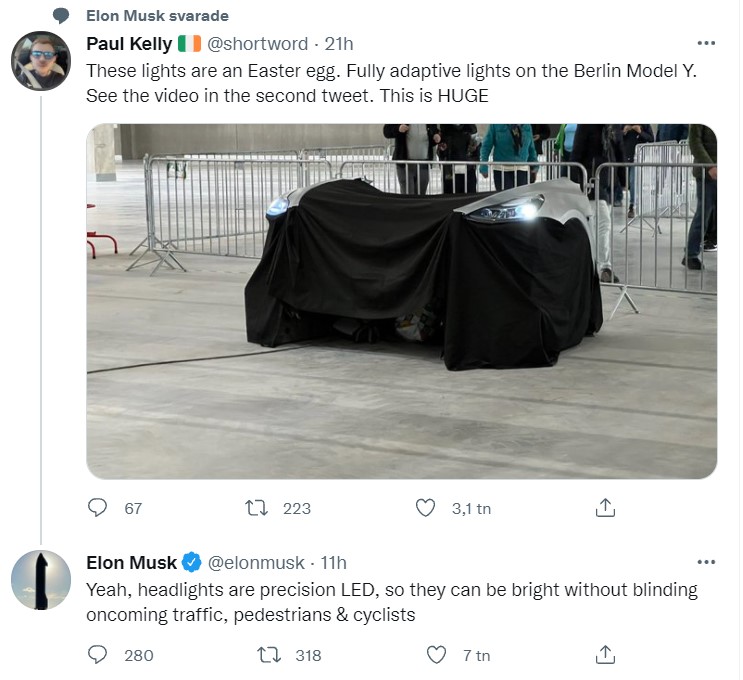
Task: View the covered Model Y photo
Action: [401, 301]
